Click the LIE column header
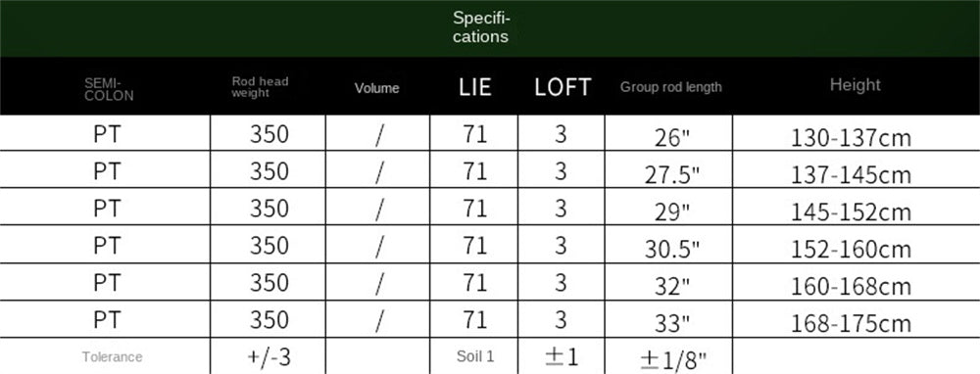 tap(475, 87)
